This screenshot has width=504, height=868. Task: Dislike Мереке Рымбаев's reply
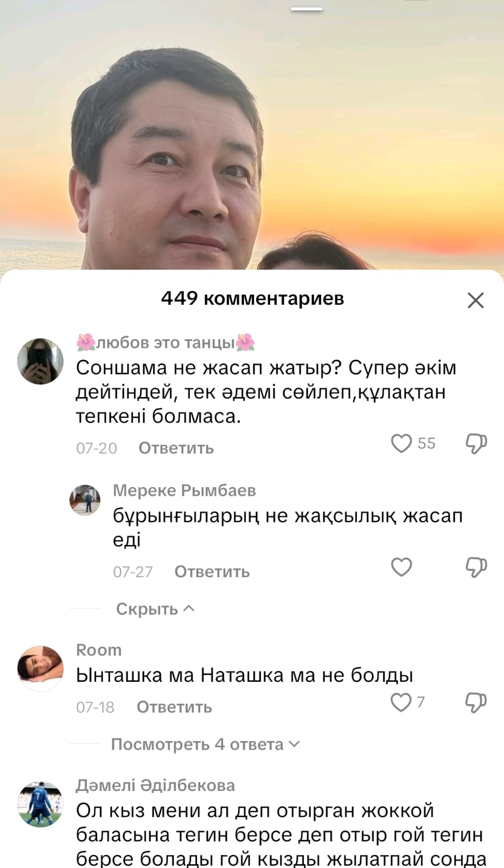pyautogui.click(x=476, y=567)
